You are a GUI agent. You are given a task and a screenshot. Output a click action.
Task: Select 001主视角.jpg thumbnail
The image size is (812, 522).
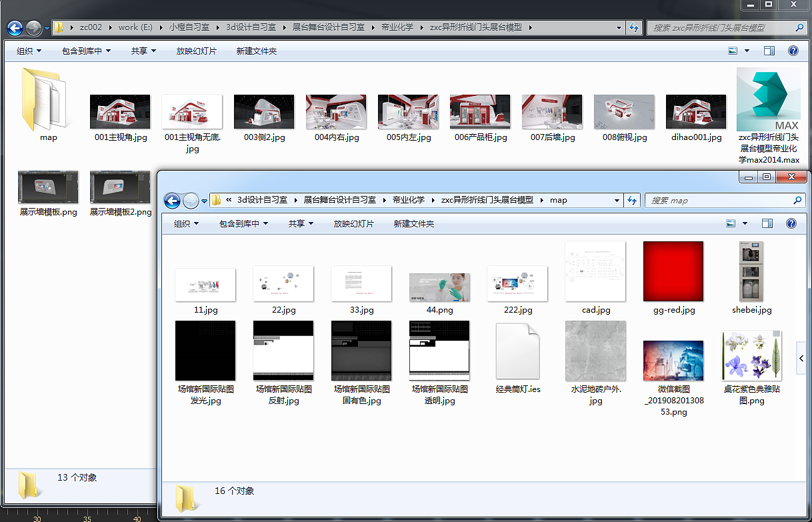120,111
